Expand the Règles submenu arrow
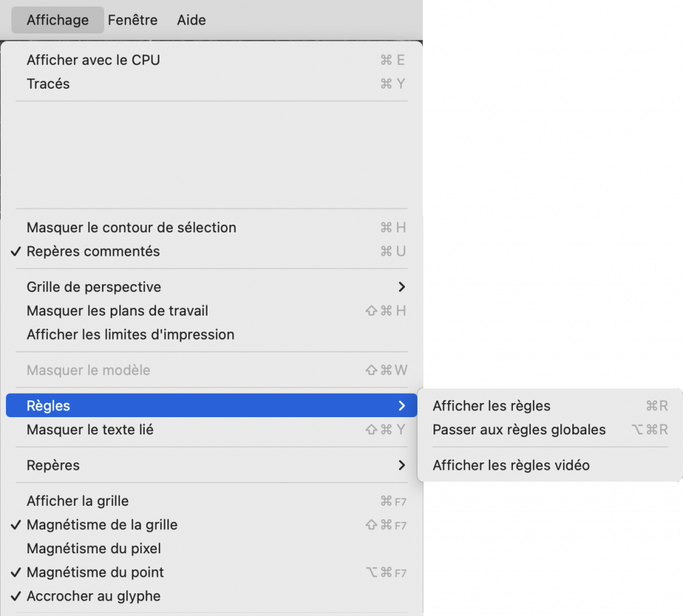Viewport: 683px width, 616px height. pyautogui.click(x=402, y=406)
